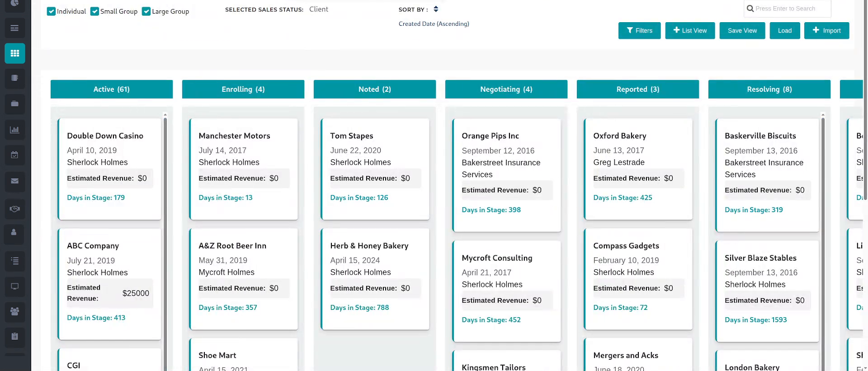Open the monitor screen icon in sidebar
This screenshot has height=371, width=868.
(14, 286)
